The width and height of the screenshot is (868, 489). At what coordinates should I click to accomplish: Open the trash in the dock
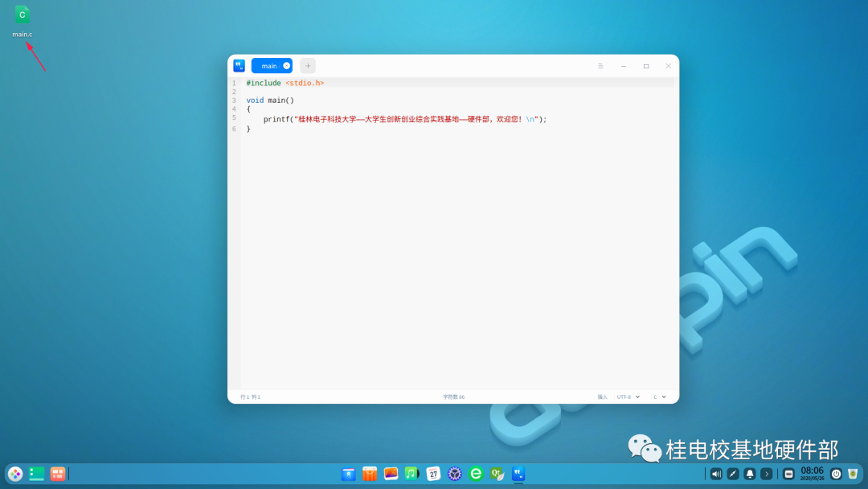pos(853,474)
